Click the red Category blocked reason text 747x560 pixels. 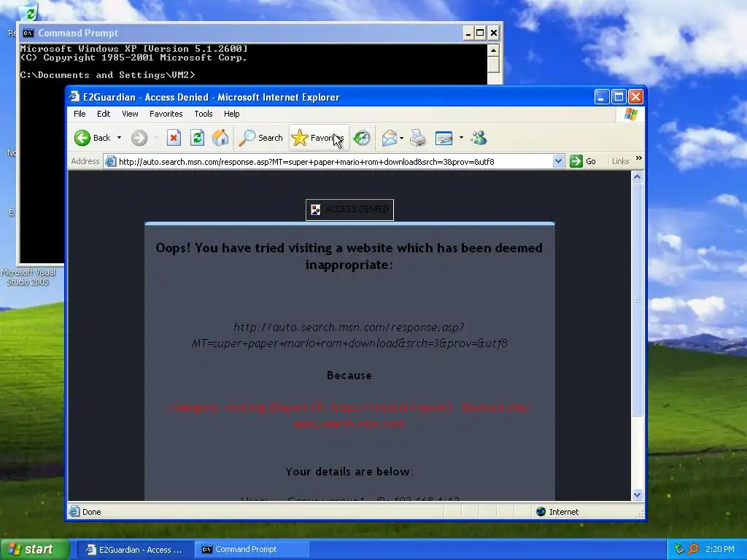pos(349,415)
